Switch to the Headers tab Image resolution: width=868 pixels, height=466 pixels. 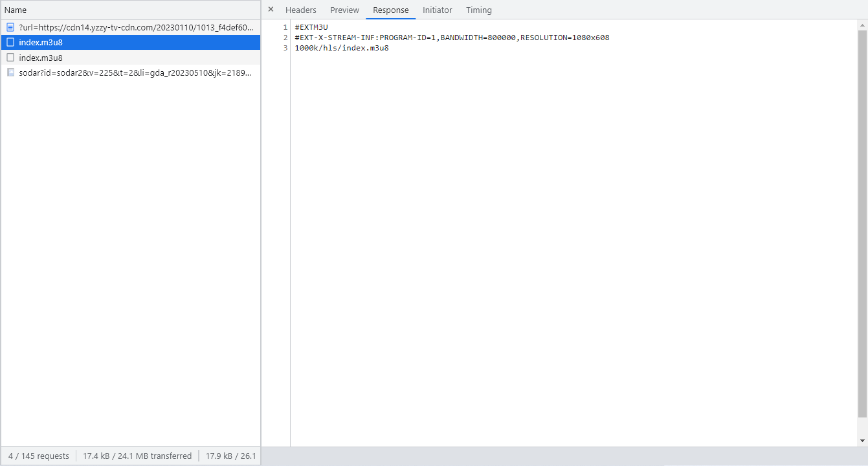300,10
